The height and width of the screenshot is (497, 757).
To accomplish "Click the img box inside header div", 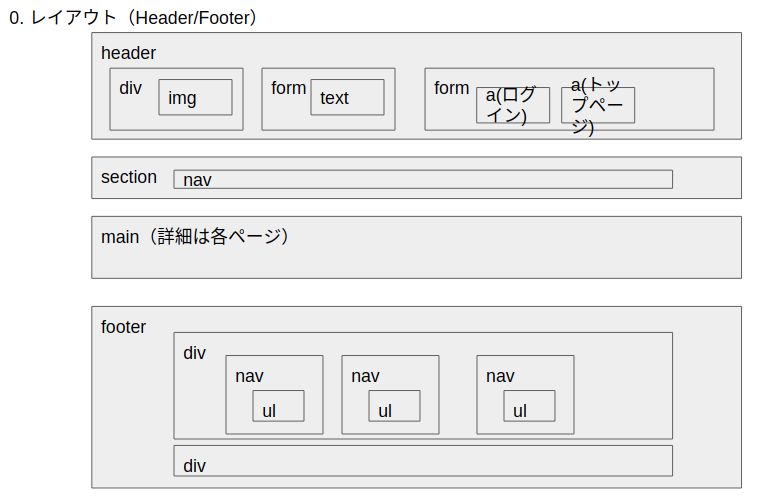I will [195, 97].
